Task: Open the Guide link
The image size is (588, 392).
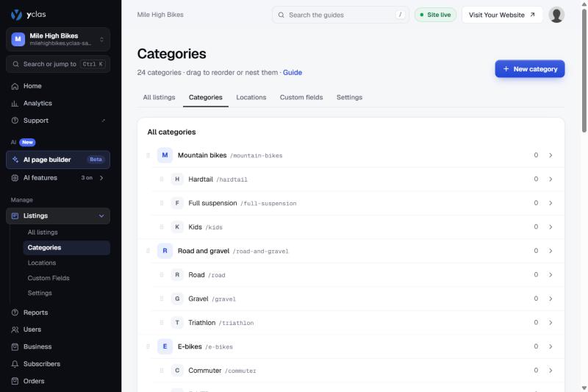Action: click(x=293, y=73)
